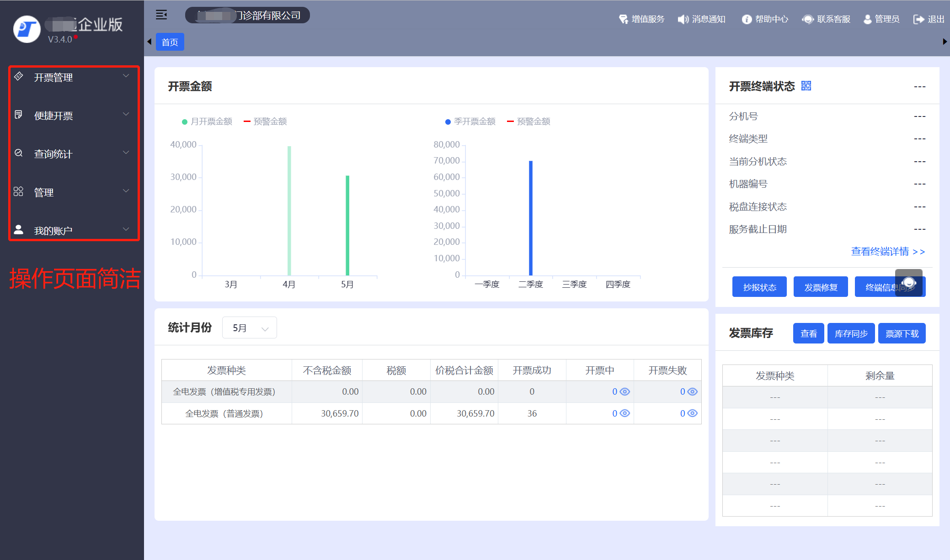This screenshot has height=560, width=950.
Task: Open the 统计月份 5月 dropdown
Action: [x=250, y=328]
